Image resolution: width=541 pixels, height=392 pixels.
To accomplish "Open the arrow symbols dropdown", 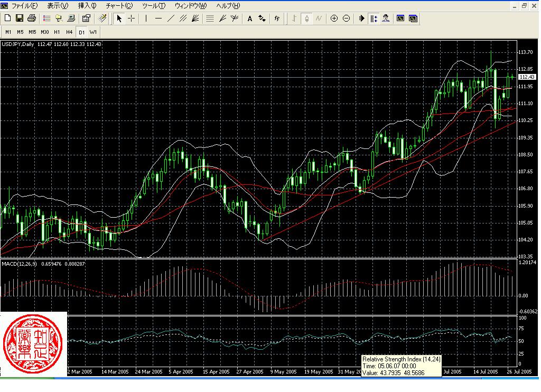I will (x=262, y=18).
